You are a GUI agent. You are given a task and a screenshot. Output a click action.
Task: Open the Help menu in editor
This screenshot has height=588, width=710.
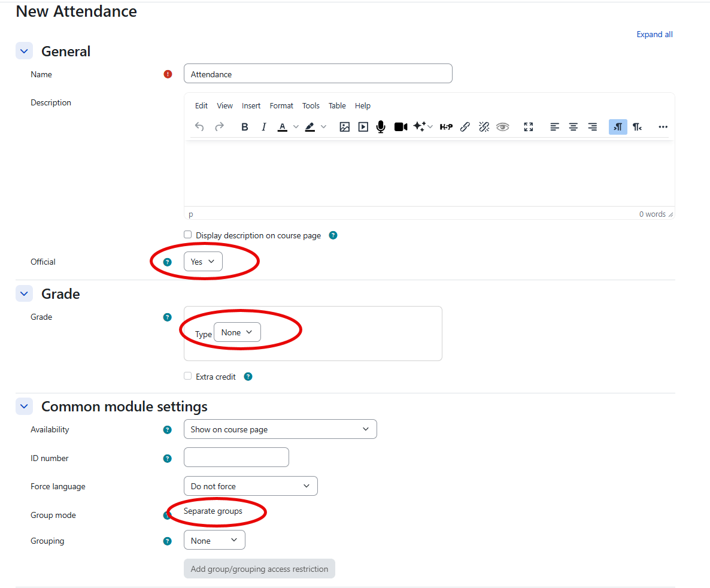pyautogui.click(x=362, y=105)
